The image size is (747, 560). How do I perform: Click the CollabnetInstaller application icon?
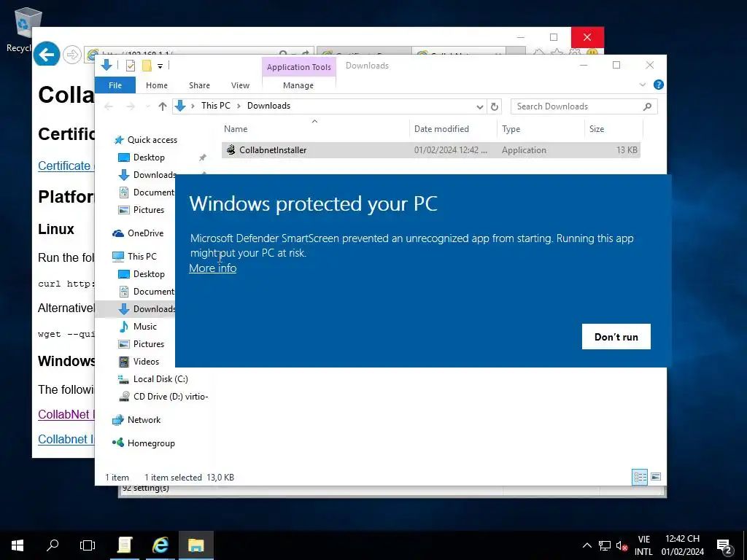click(x=231, y=150)
